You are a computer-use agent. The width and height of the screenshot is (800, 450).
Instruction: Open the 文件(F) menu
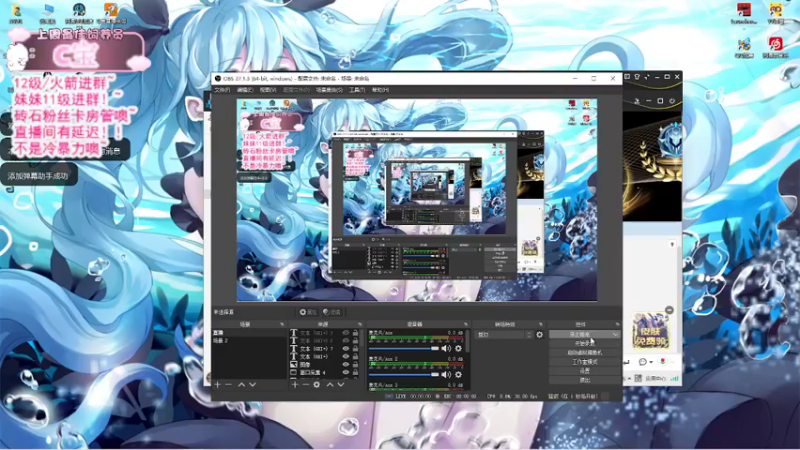[x=222, y=90]
